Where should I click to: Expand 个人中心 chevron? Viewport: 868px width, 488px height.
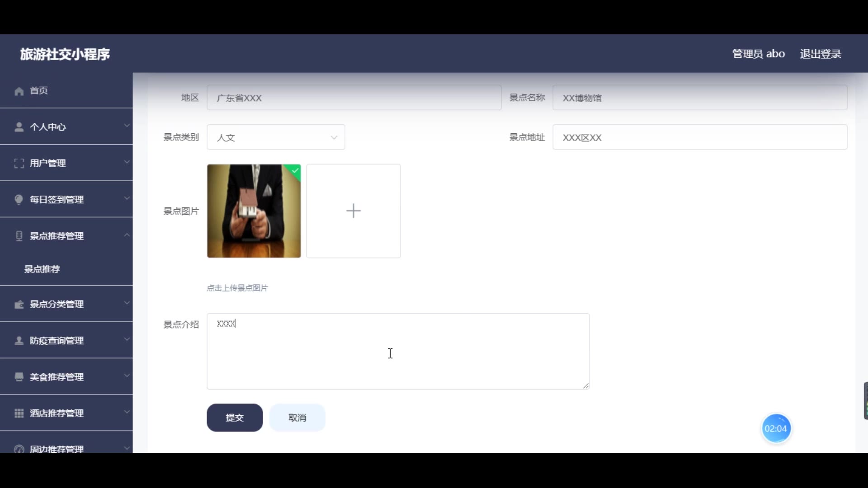click(x=127, y=126)
